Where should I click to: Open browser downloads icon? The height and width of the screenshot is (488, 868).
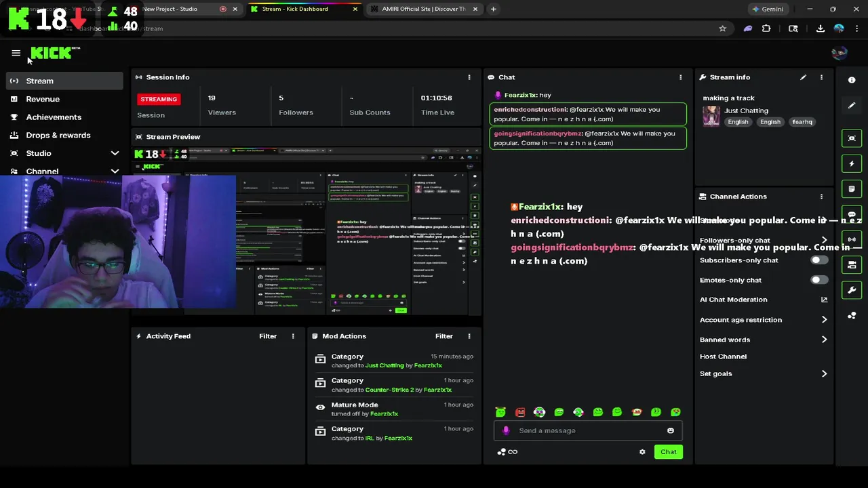click(820, 28)
